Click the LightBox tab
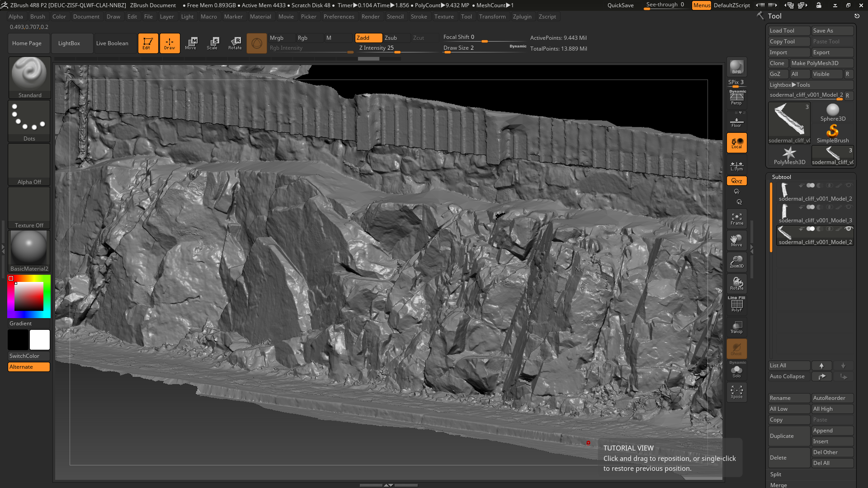 pos(69,42)
